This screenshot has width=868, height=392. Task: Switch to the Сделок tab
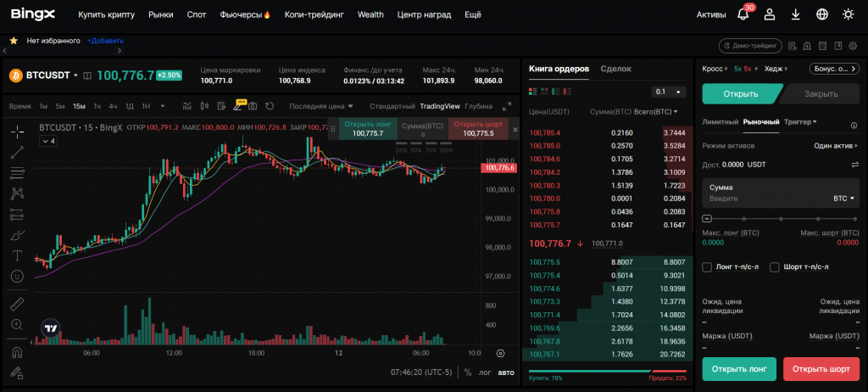tap(615, 69)
